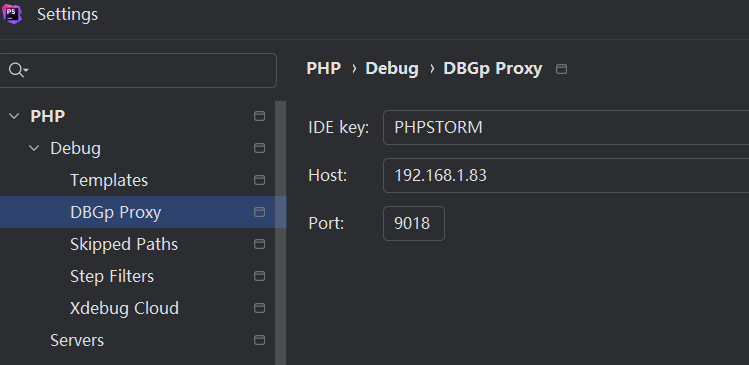Screen dimensions: 749x365
Task: Click PHP in the breadcrumb
Action: tap(323, 68)
